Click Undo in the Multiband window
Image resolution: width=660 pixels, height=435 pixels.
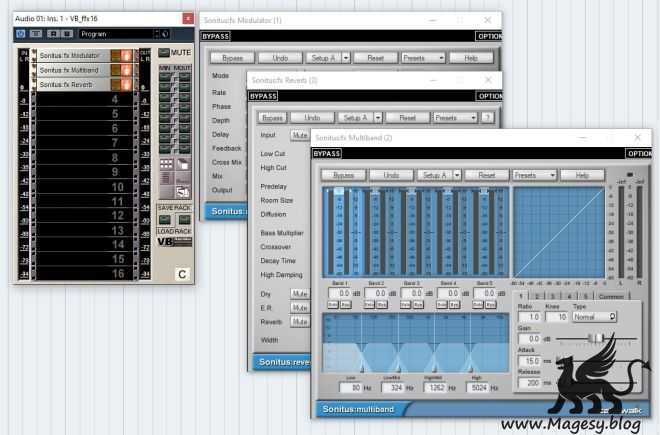[391, 175]
